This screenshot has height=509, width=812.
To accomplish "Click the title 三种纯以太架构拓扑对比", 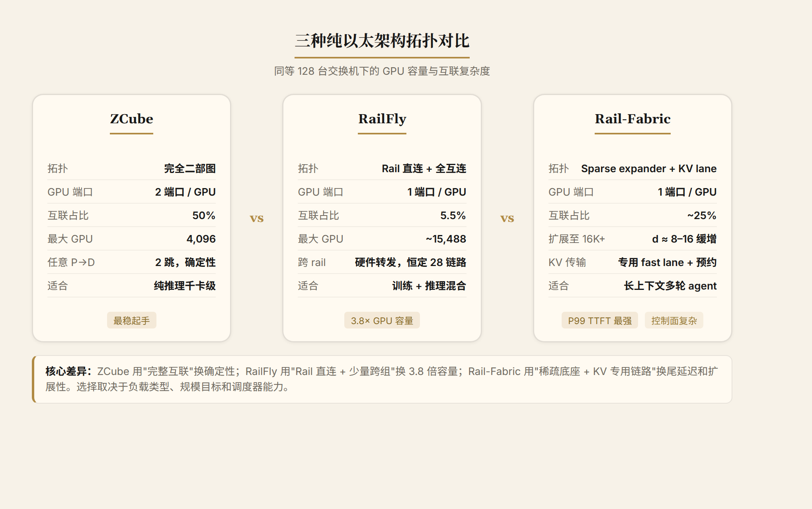I will click(x=382, y=41).
